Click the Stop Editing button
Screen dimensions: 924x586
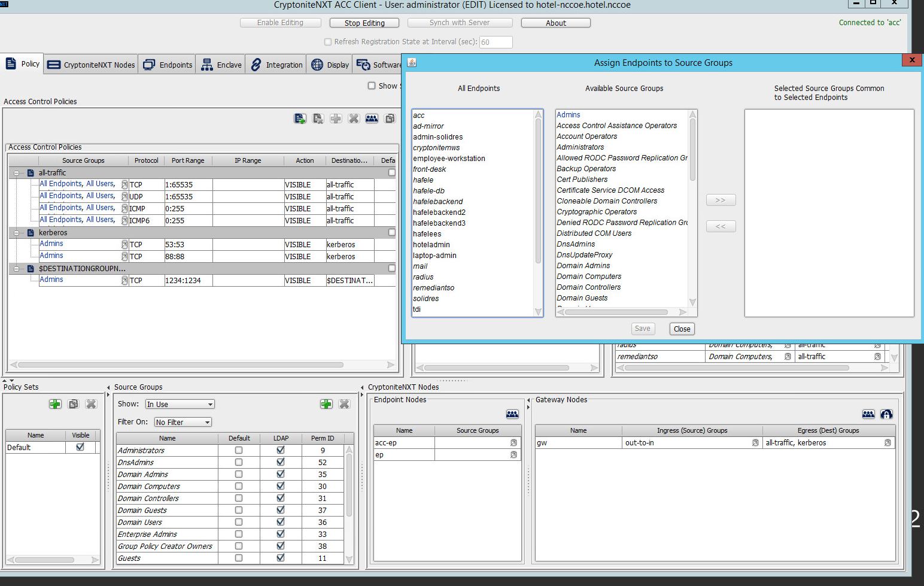click(x=364, y=23)
